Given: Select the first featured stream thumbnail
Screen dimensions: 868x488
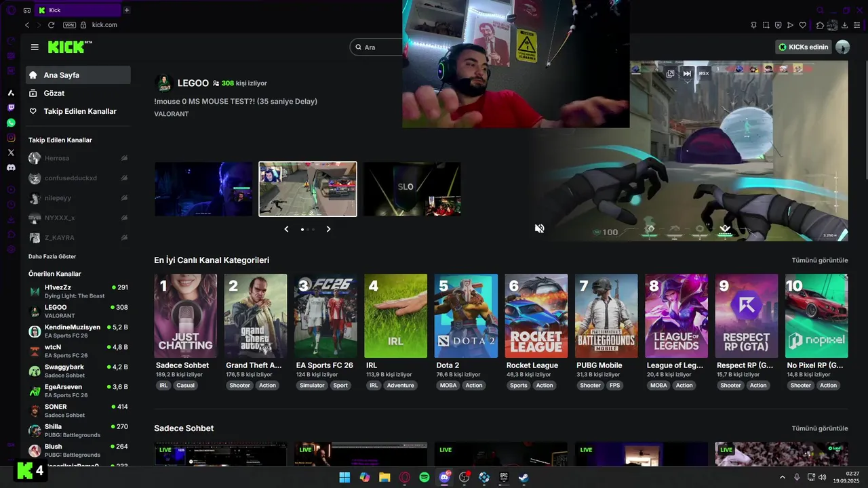Looking at the screenshot, I should [x=203, y=189].
